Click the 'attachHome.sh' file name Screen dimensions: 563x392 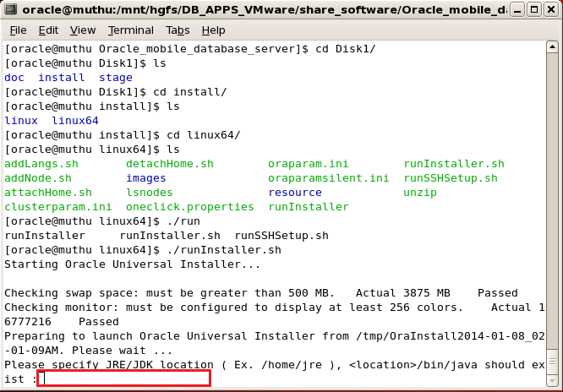[48, 193]
